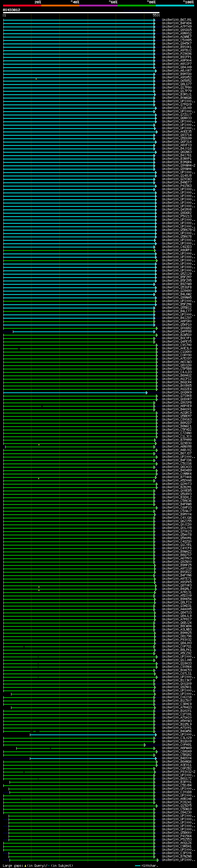Select the UniRef100_A7EX97 label
The image size is (197, 868).
[x=177, y=358]
